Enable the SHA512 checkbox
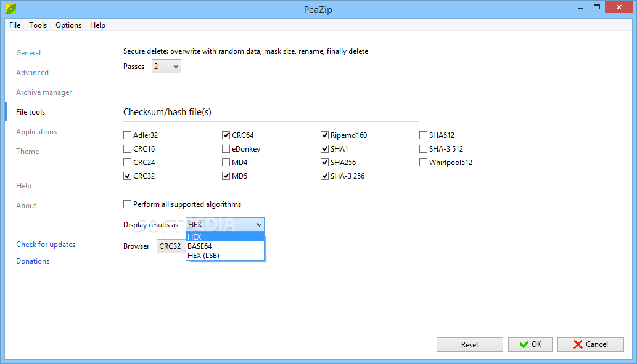The height and width of the screenshot is (364, 637). click(x=423, y=135)
